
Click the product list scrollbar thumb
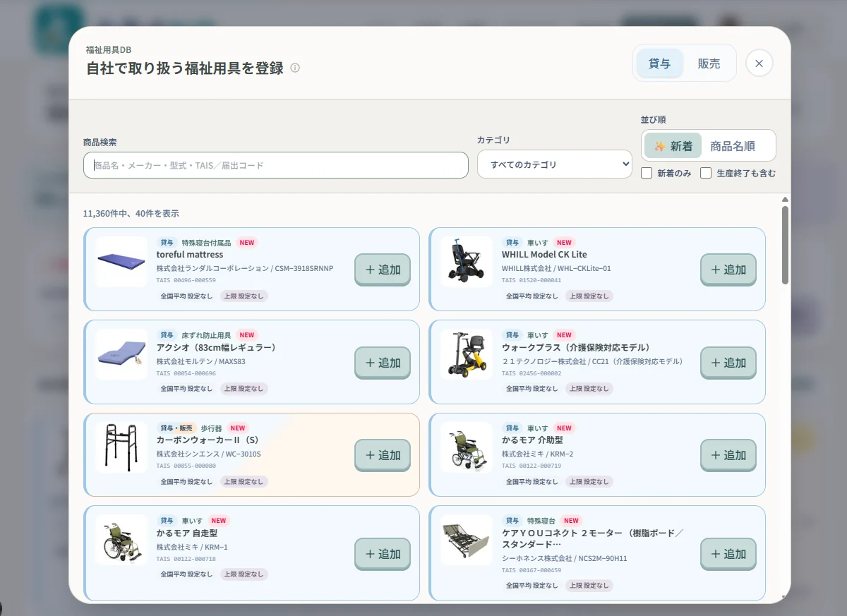pyautogui.click(x=785, y=245)
